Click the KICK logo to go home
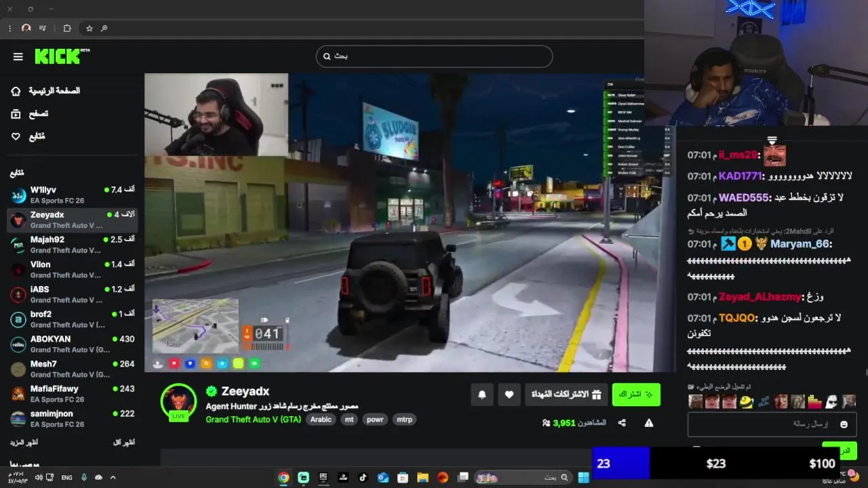The width and height of the screenshot is (868, 488). 62,56
